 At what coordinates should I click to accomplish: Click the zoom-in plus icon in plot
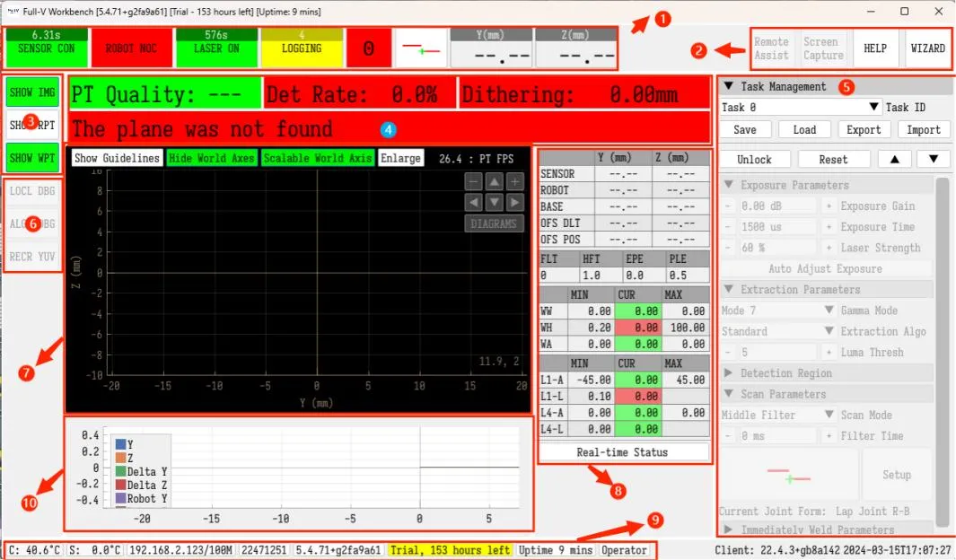[514, 181]
